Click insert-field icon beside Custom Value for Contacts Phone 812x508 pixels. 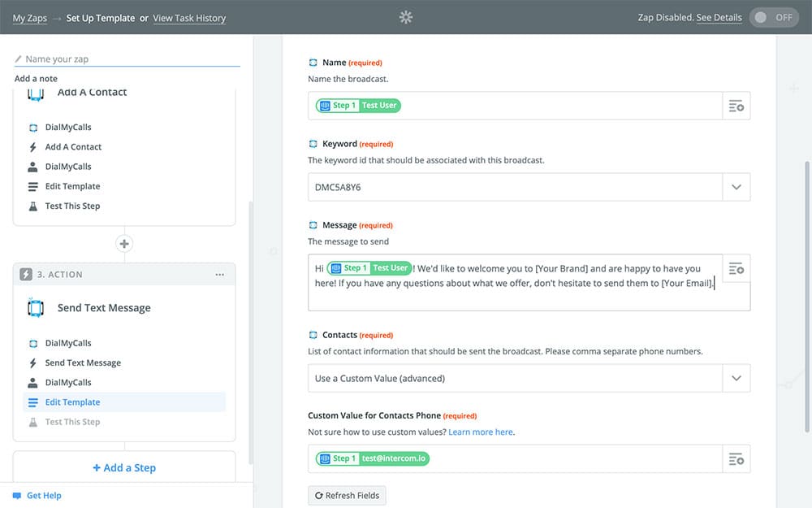click(x=736, y=459)
